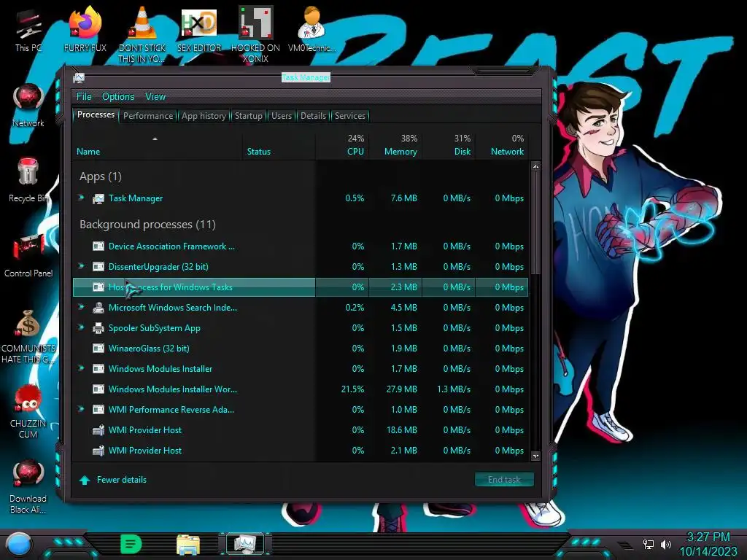Click the Spooler SubSystem App printer icon

[98, 327]
